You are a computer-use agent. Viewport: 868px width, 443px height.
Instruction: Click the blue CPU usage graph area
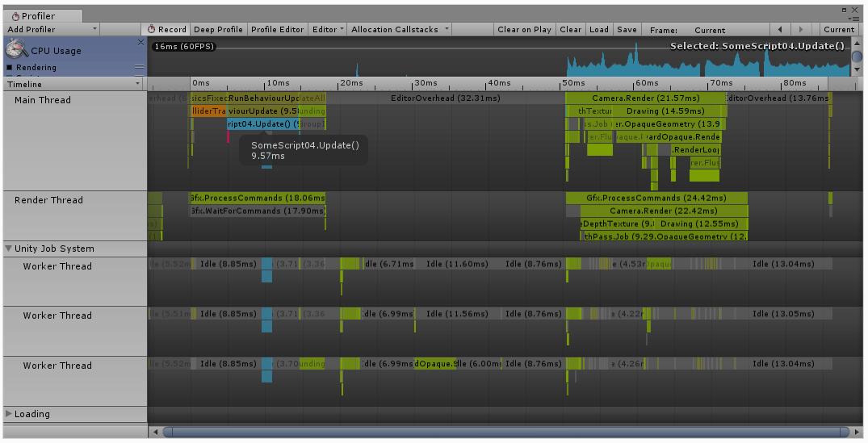pyautogui.click(x=709, y=65)
